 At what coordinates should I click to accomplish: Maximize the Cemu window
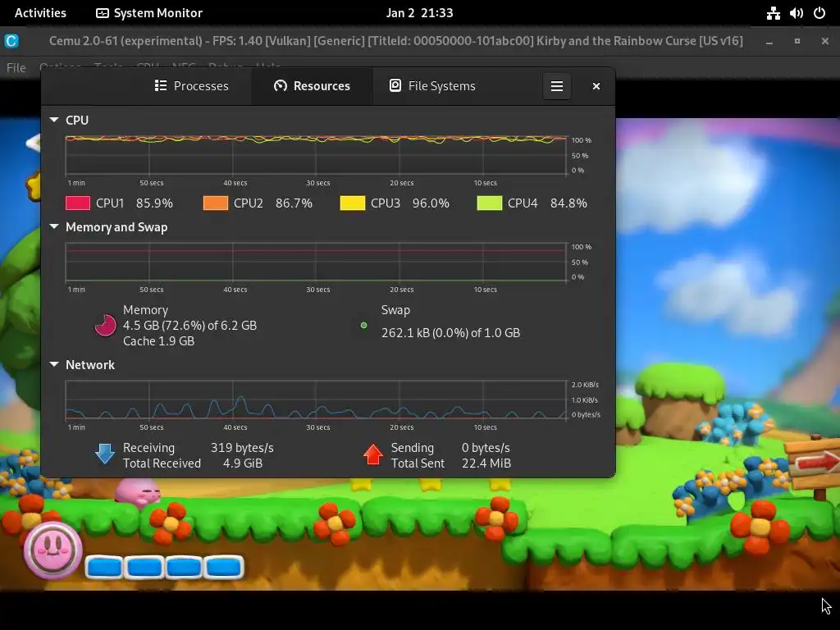(797, 41)
